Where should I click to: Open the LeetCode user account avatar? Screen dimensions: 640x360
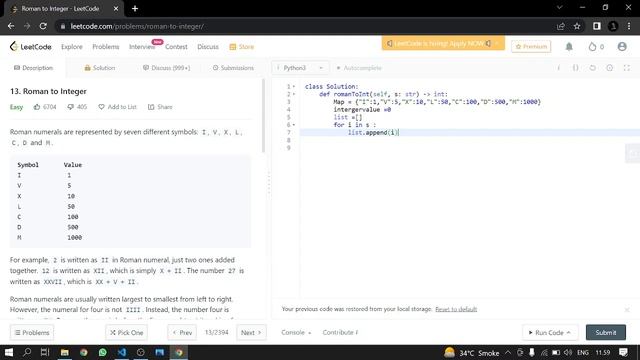tap(622, 47)
